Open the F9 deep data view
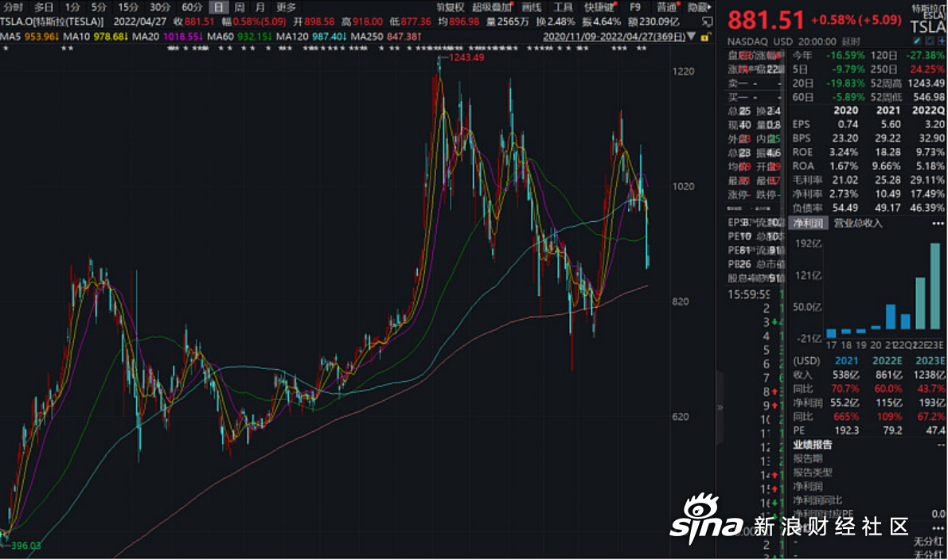Image resolution: width=948 pixels, height=560 pixels. tap(635, 7)
